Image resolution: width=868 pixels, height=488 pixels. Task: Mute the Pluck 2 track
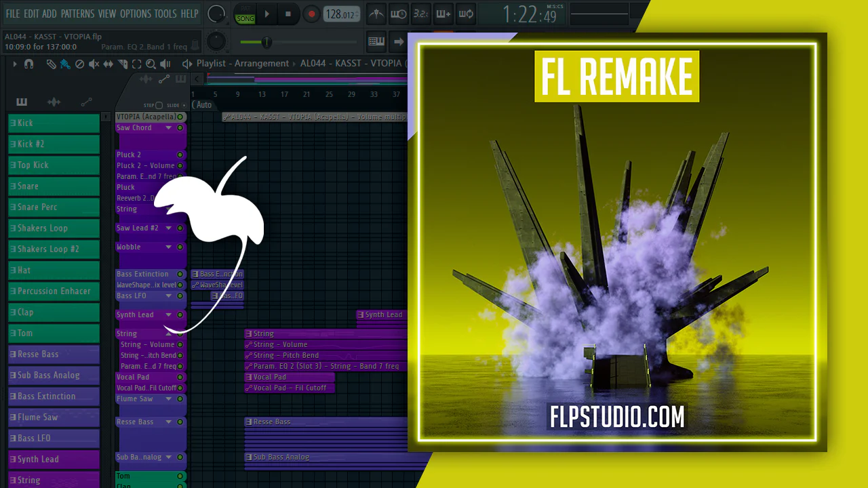click(x=180, y=155)
